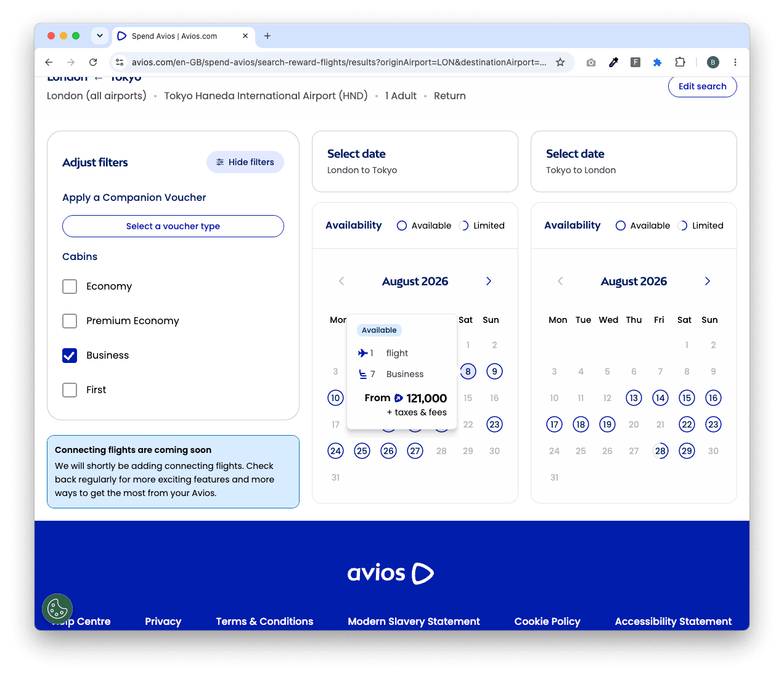Image resolution: width=784 pixels, height=676 pixels.
Task: Reload the page with the refresh icon
Action: coord(93,62)
